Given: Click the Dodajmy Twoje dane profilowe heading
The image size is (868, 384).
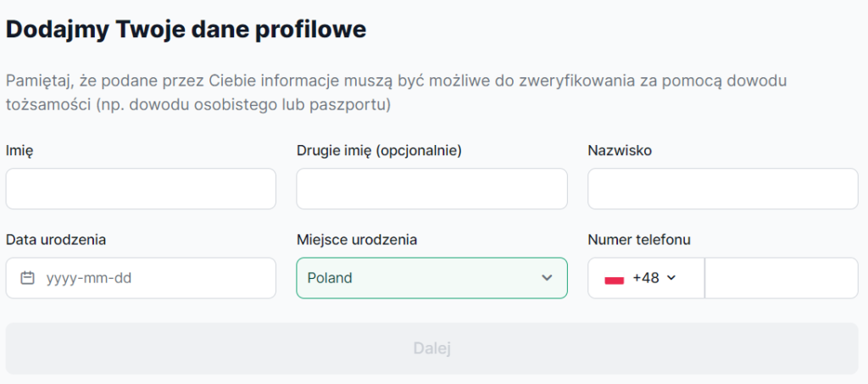Looking at the screenshot, I should pyautogui.click(x=186, y=30).
